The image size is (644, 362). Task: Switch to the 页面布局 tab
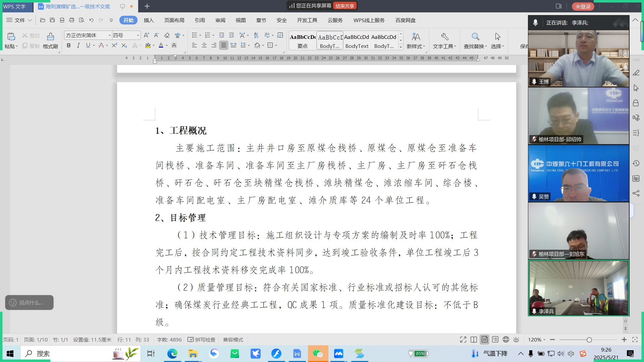click(x=174, y=20)
